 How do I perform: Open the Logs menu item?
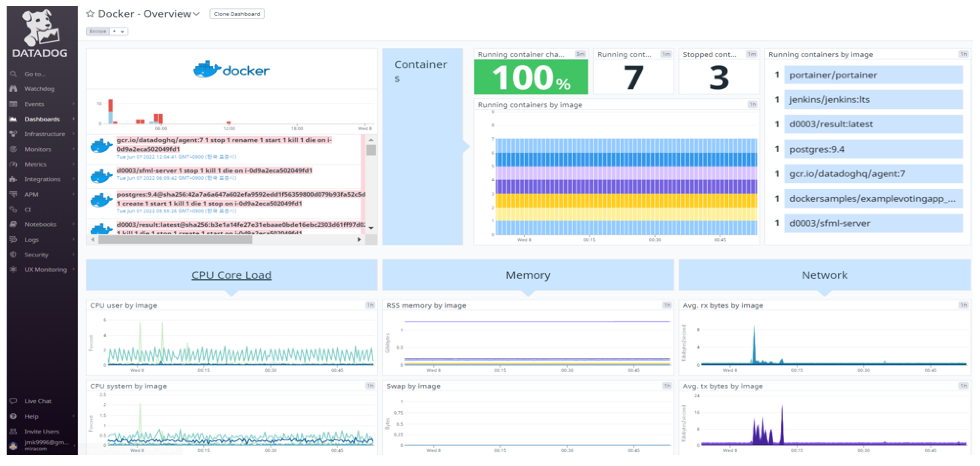click(x=32, y=240)
